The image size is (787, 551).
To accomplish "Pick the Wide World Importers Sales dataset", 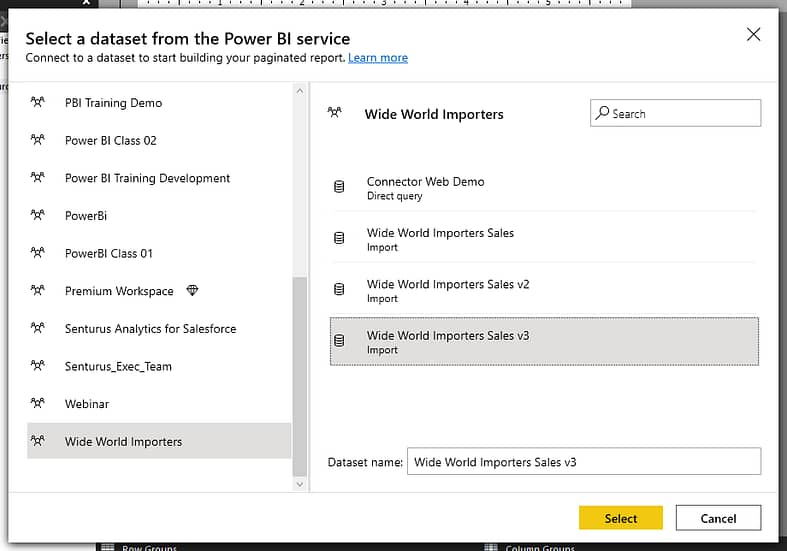I will (544, 239).
